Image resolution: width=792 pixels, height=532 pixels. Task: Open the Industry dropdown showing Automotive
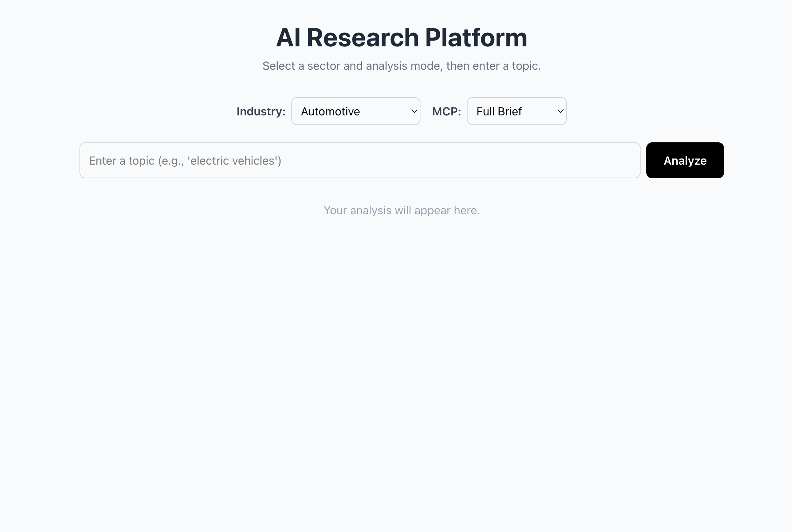click(356, 111)
